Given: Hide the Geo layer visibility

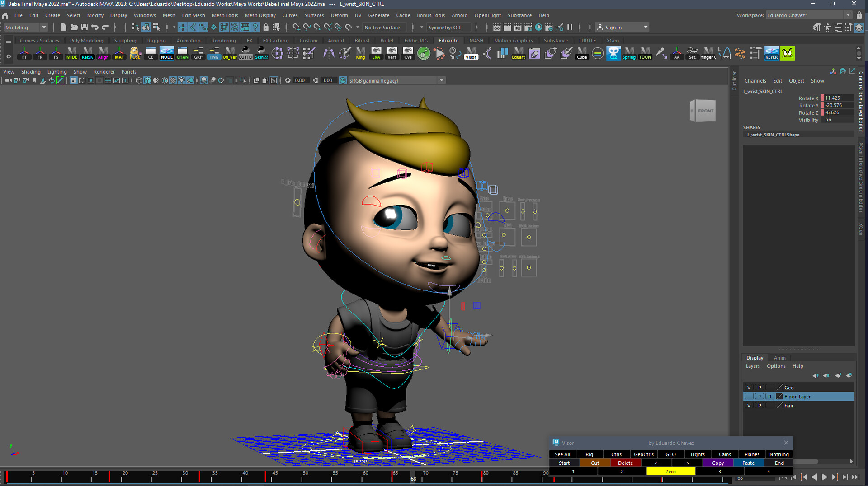Looking at the screenshot, I should 749,387.
